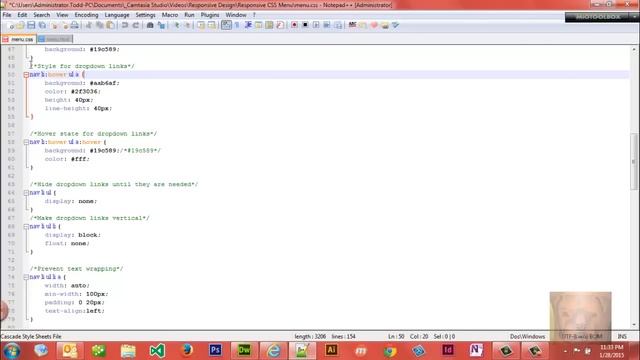640x360 pixels.
Task: Click the Zoom In toolbar icon
Action: coord(176,25)
